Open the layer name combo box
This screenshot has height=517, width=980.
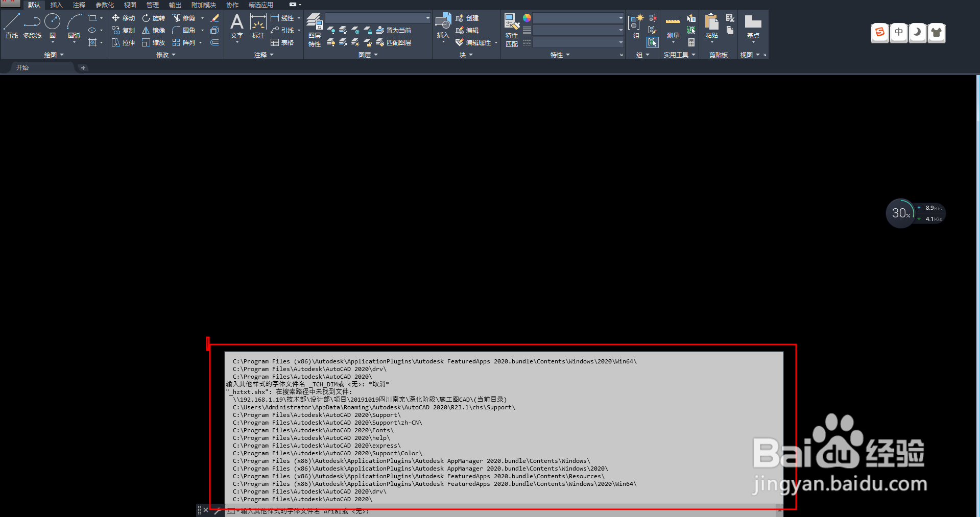point(378,18)
